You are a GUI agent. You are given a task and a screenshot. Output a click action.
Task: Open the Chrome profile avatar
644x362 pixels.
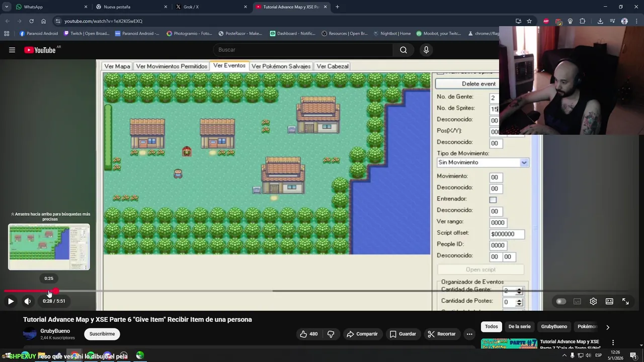tap(624, 21)
